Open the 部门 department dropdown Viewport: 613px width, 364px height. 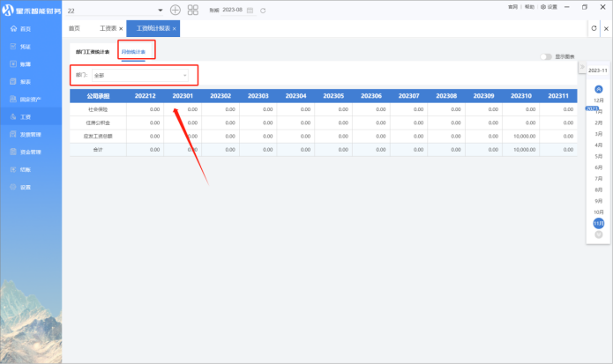click(141, 75)
